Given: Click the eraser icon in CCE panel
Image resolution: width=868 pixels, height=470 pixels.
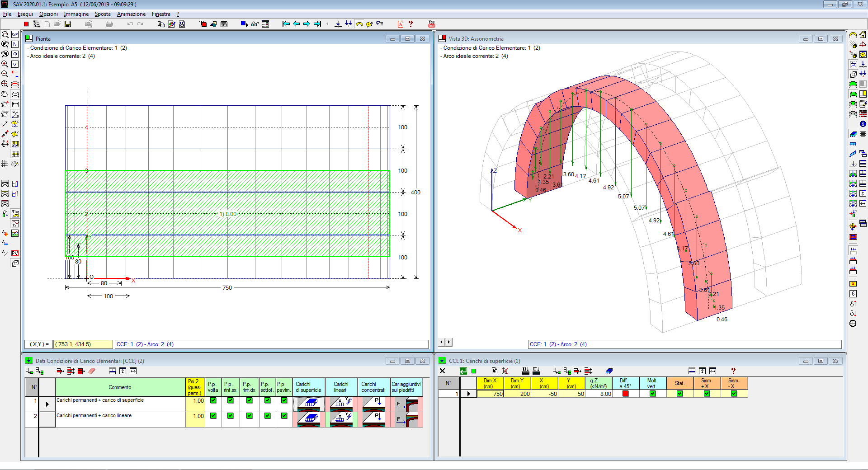Looking at the screenshot, I should click(x=92, y=371).
